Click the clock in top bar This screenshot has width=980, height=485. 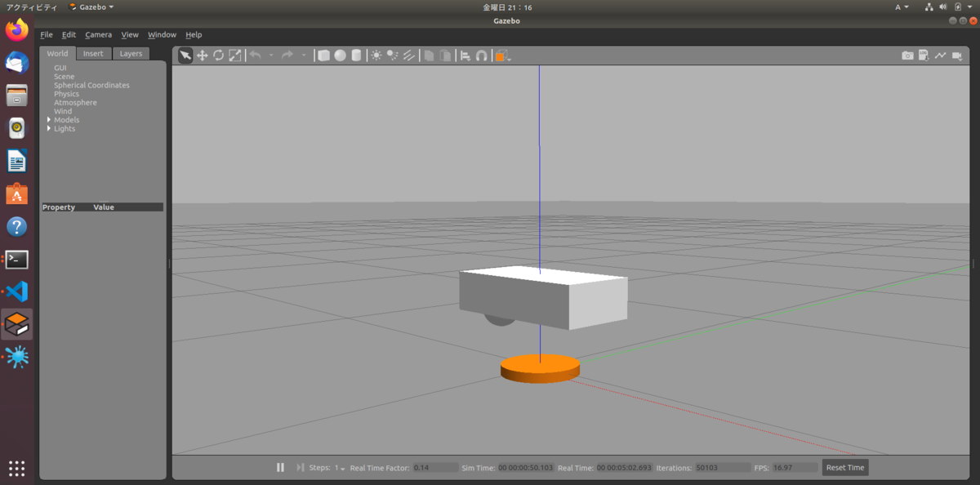(x=507, y=7)
